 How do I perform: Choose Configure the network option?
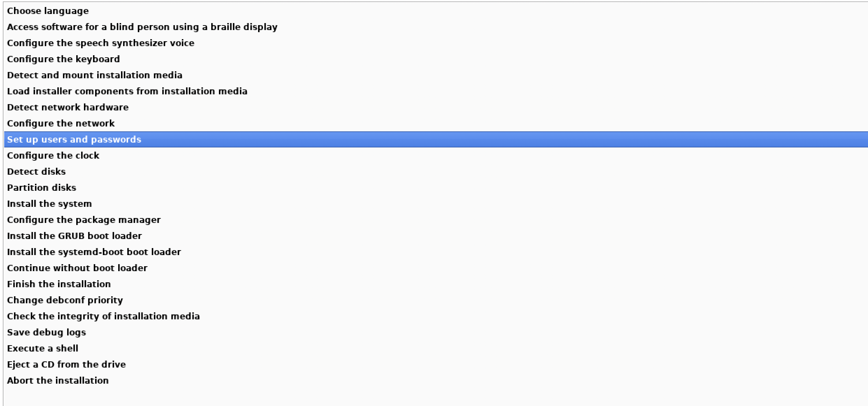[61, 123]
